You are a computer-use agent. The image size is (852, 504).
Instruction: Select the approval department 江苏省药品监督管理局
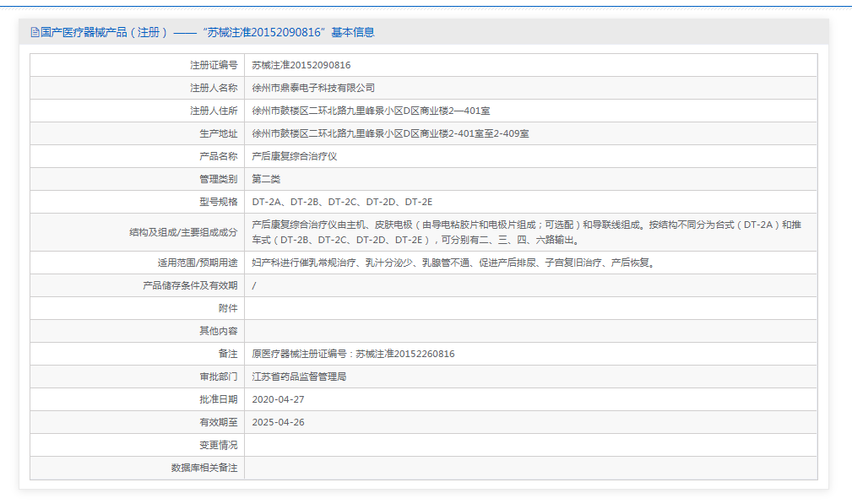[308, 377]
